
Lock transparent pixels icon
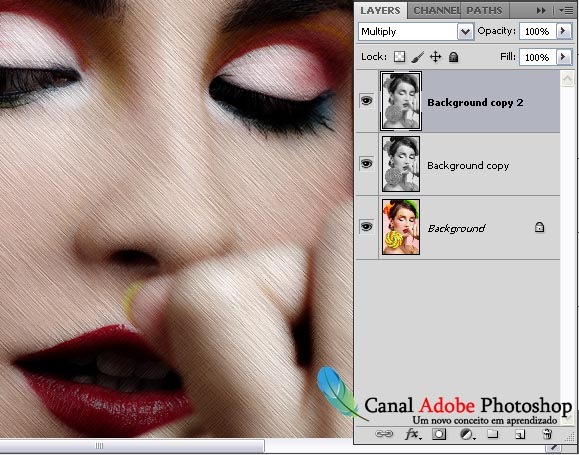tap(399, 57)
